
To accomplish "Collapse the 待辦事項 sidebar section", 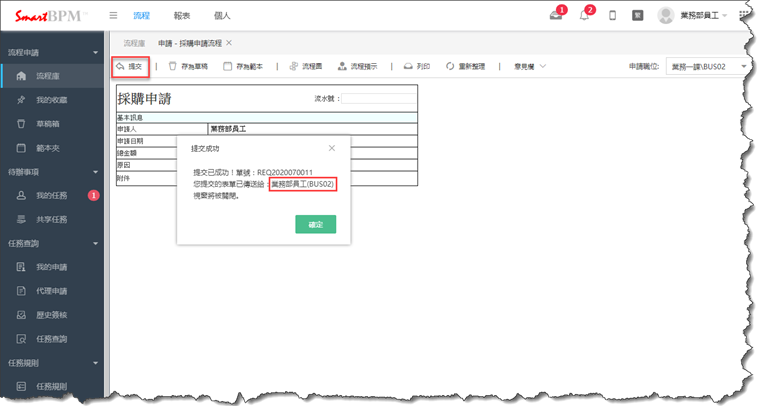I will click(95, 172).
